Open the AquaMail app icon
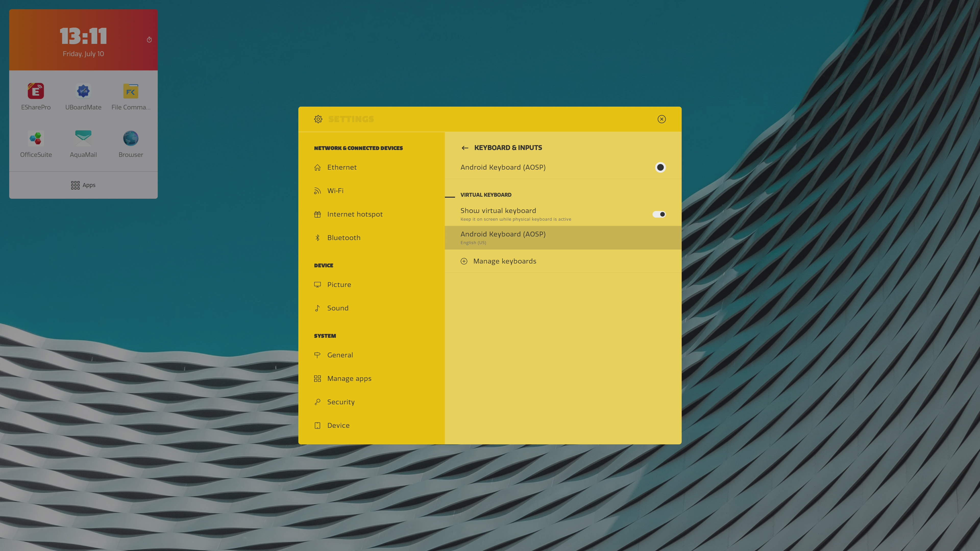The height and width of the screenshot is (551, 980). [x=83, y=139]
